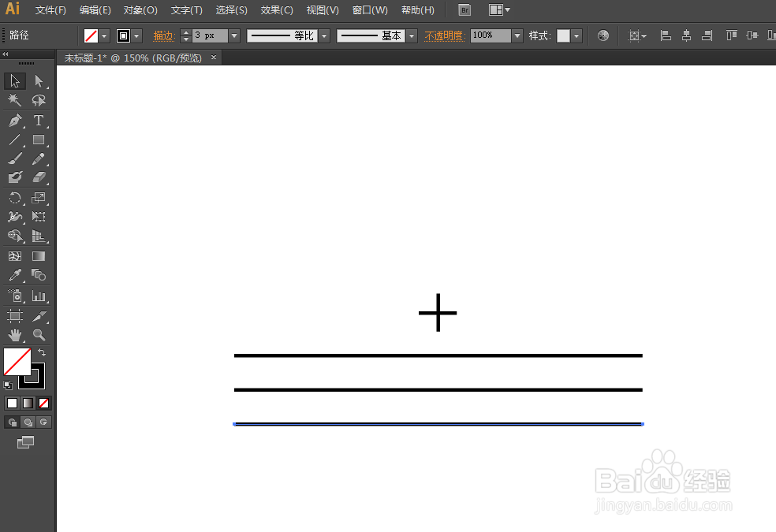Open the stroke weight dropdown

[233, 35]
